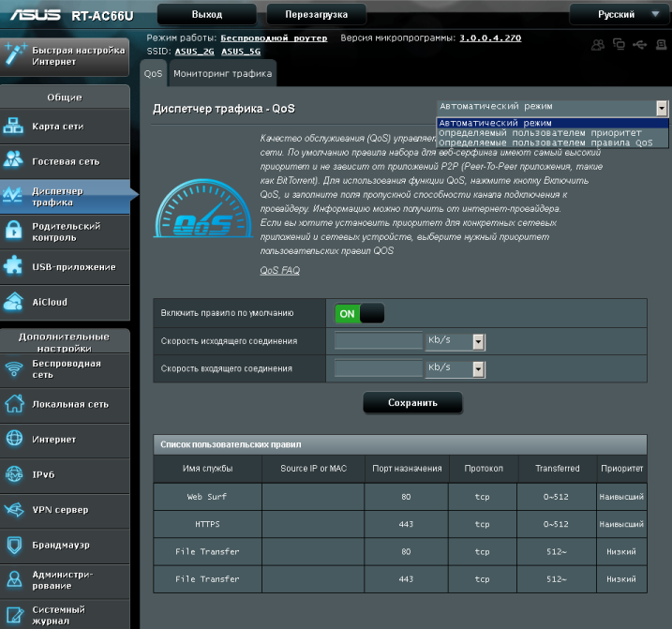
Task: Click the ASUS_2G SSID link
Action: tap(195, 52)
